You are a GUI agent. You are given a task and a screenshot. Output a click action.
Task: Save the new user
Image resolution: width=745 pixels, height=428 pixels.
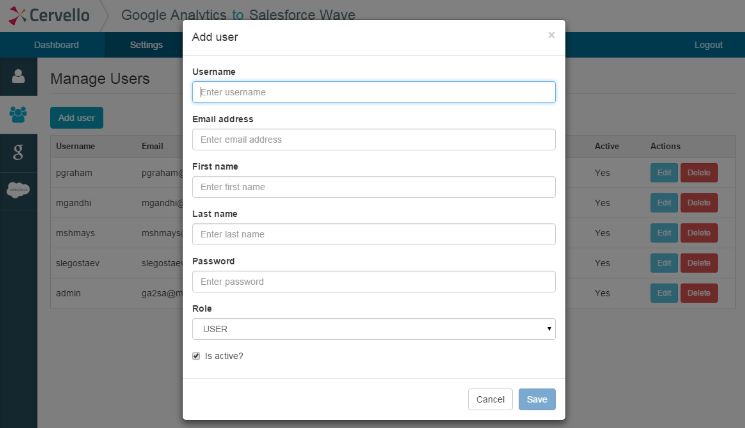[537, 399]
